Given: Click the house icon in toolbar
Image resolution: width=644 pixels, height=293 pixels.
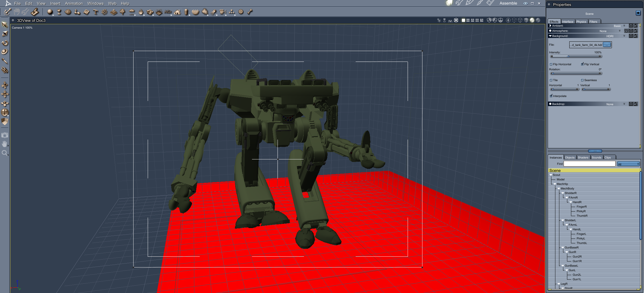Looking at the screenshot, I should [178, 12].
